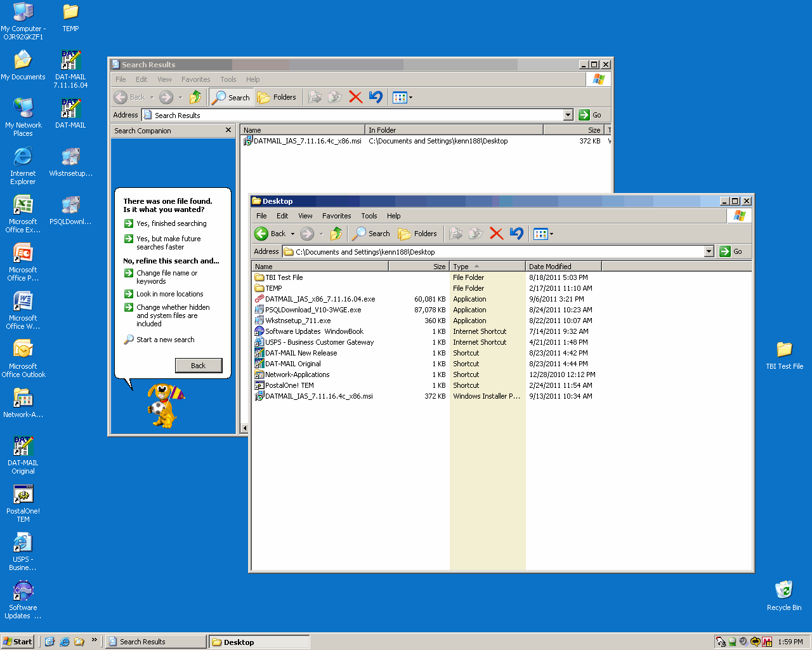
Task: Select Wkstnsetup_711.exe file in Desktop window
Action: [298, 321]
